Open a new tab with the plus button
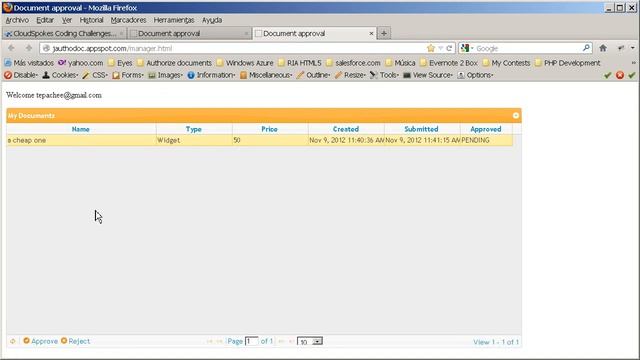This screenshot has height=360, width=640. pyautogui.click(x=384, y=33)
